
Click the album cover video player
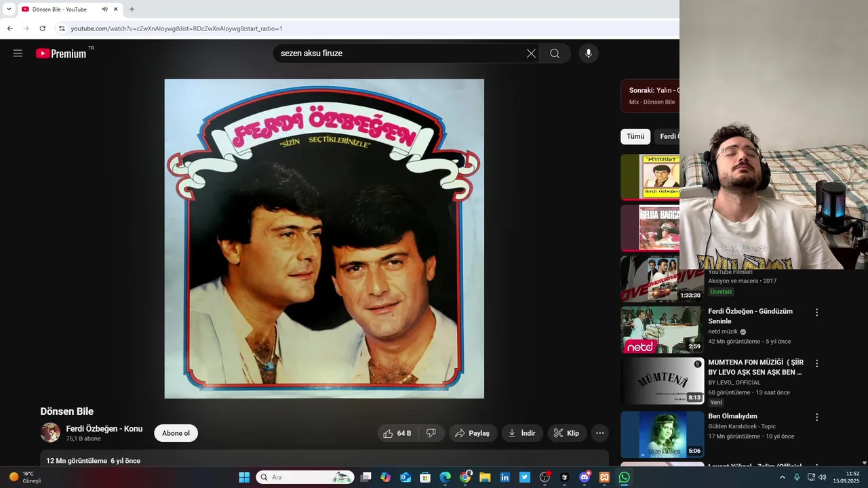pyautogui.click(x=324, y=239)
